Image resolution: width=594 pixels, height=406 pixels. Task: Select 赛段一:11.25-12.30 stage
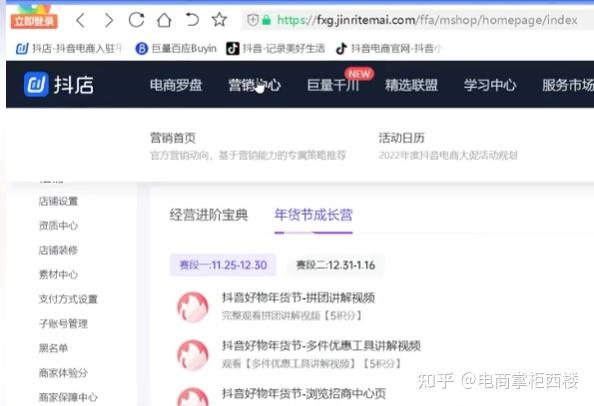click(223, 265)
